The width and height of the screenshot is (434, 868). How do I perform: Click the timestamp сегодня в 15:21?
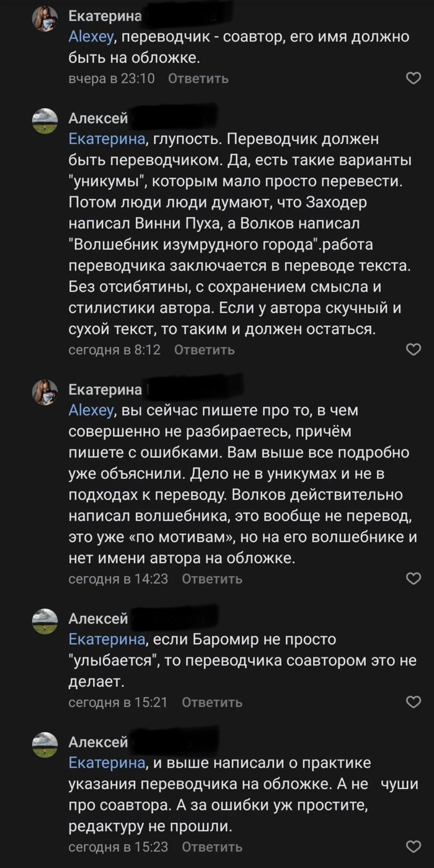coord(118,702)
